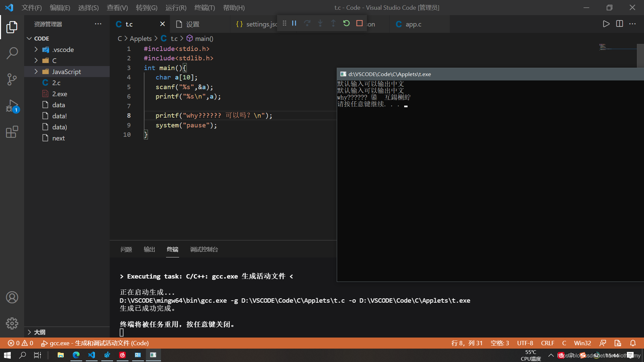Open the Source Control view
Image resolution: width=644 pixels, height=362 pixels.
[x=12, y=79]
